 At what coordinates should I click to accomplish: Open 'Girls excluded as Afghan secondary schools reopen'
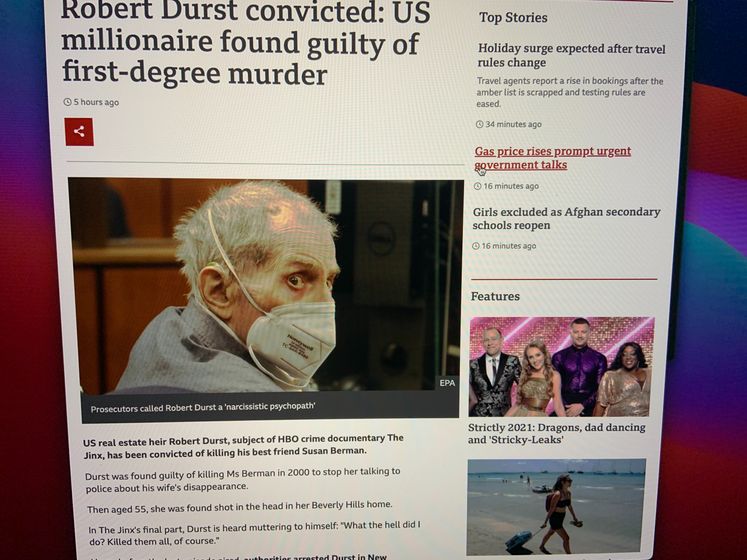(566, 218)
